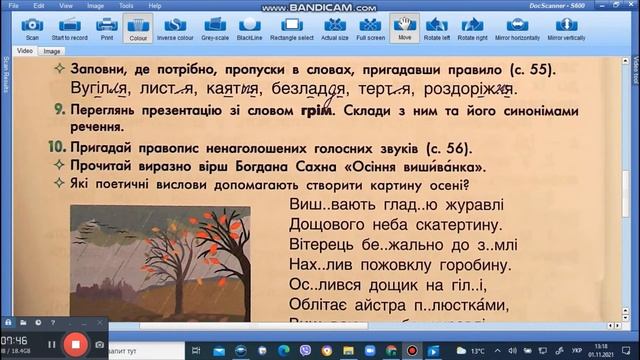Select the Colour mode tool
Screen dimensions: 640x360
[138, 29]
